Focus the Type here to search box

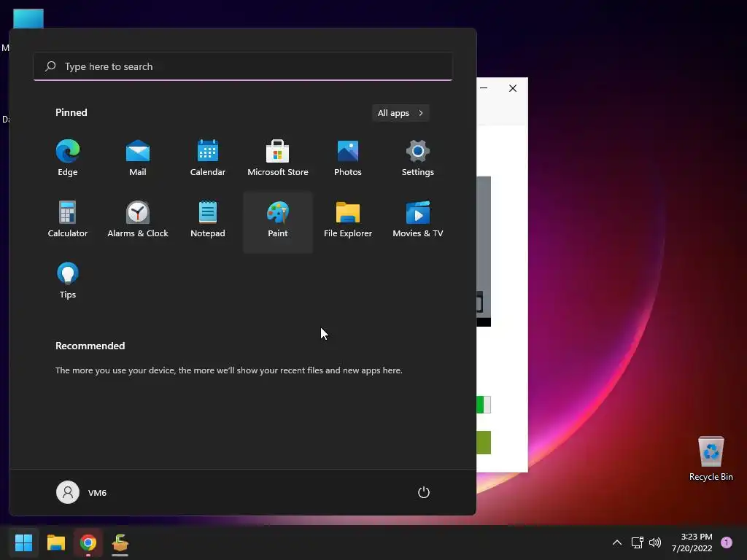pos(243,66)
